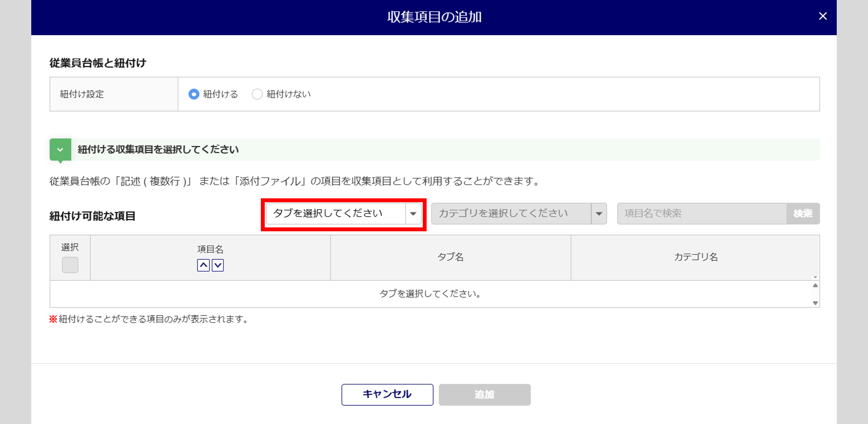
Task: Click the 検索 search button
Action: [x=803, y=214]
